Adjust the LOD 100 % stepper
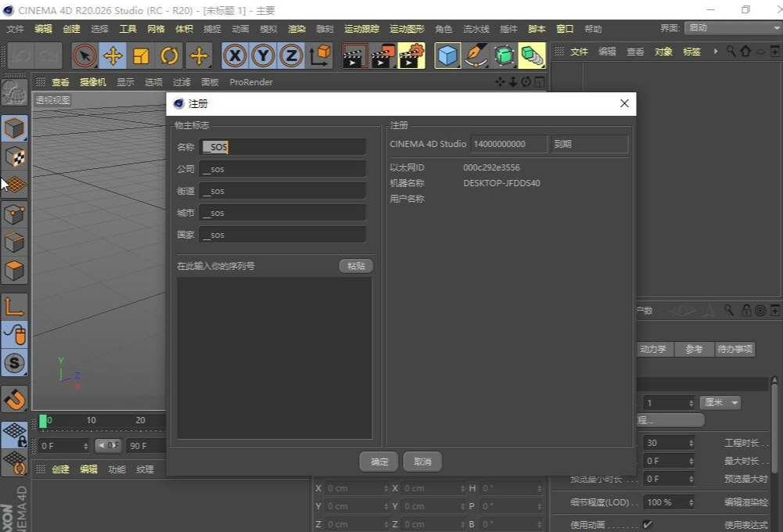This screenshot has width=783, height=532. click(691, 502)
